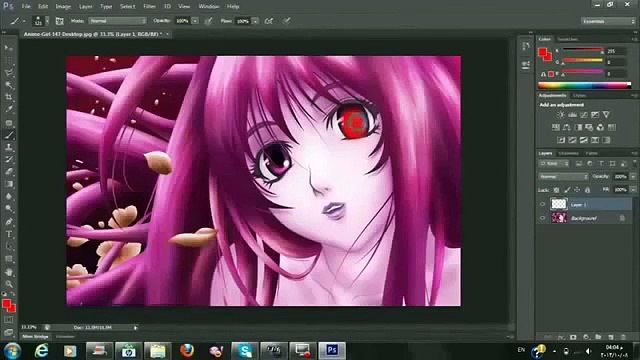
Task: Toggle lock position
Action: (577, 190)
